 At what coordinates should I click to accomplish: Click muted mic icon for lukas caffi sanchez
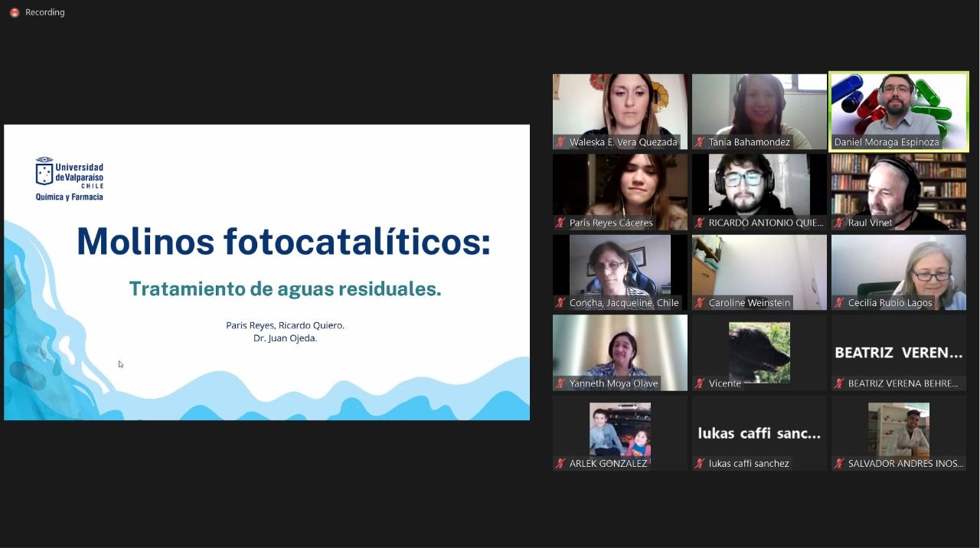pos(700,463)
